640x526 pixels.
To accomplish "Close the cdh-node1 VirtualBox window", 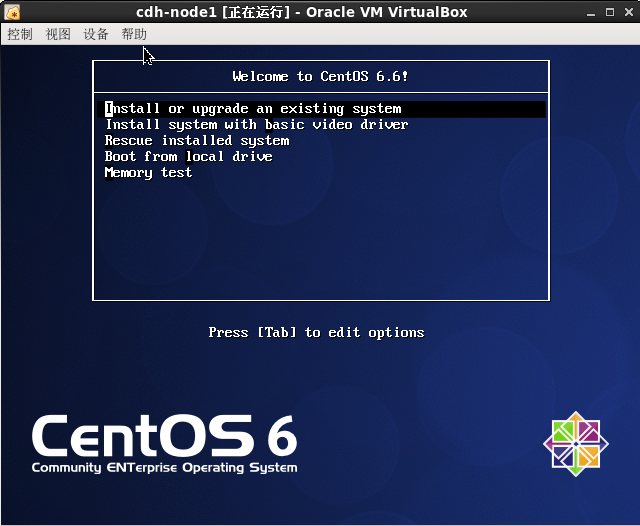I will point(629,12).
